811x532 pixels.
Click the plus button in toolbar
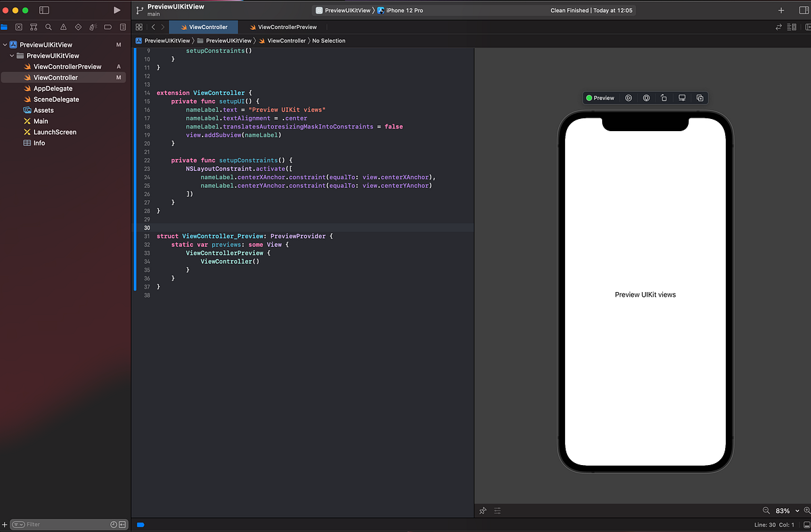click(x=781, y=10)
